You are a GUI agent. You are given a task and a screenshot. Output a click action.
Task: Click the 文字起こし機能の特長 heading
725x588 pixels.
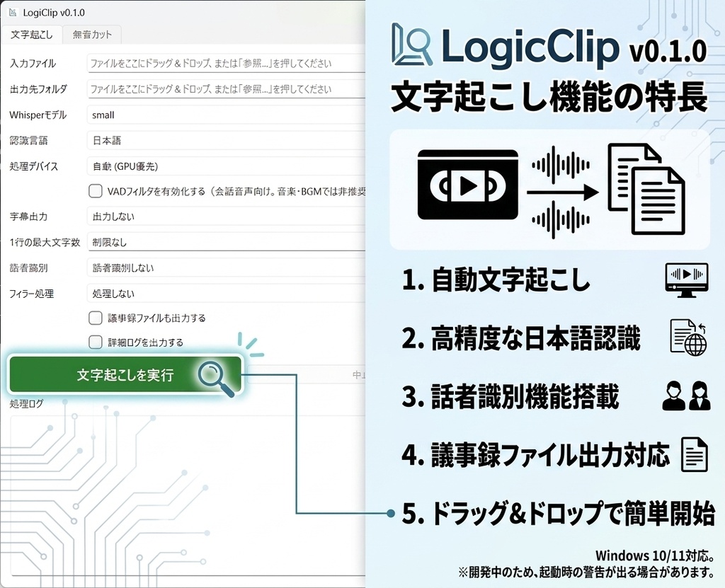point(549,97)
